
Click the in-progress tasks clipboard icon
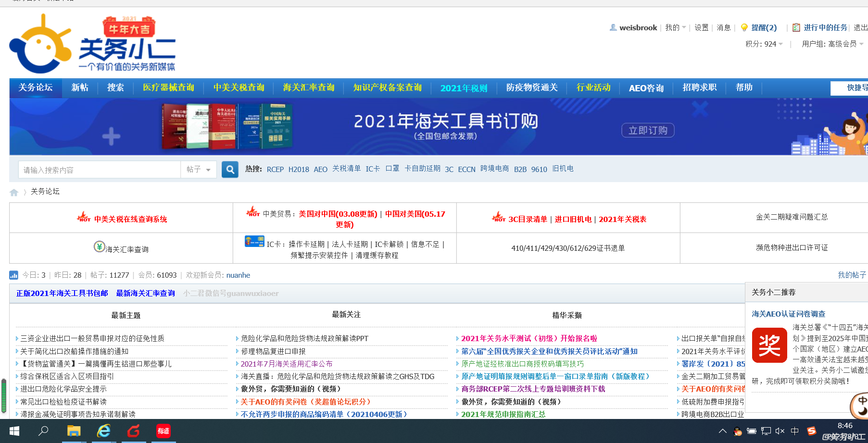click(x=796, y=27)
